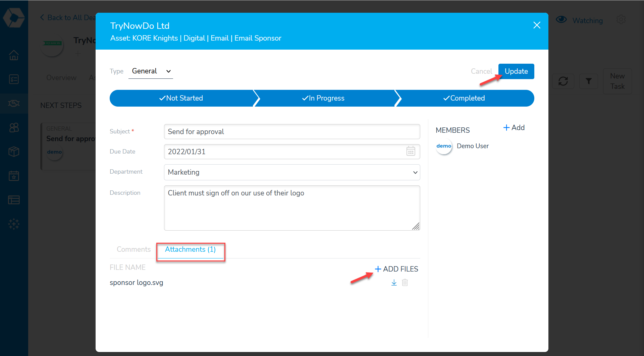This screenshot has width=644, height=356.
Task: Switch to the Comments tab
Action: point(133,249)
